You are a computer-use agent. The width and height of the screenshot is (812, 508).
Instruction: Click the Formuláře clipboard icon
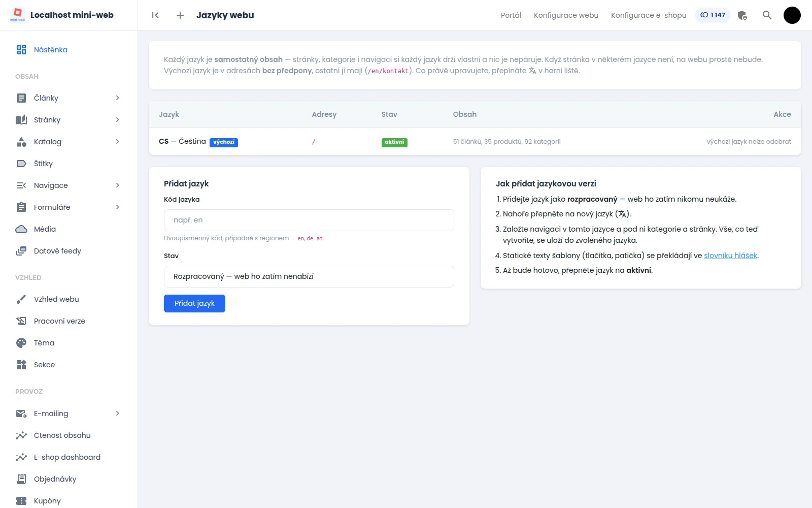tap(21, 207)
